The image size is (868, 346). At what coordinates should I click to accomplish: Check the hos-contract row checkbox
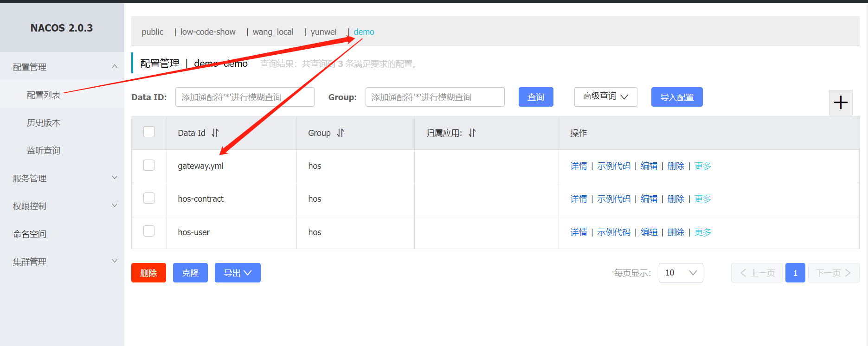[149, 198]
